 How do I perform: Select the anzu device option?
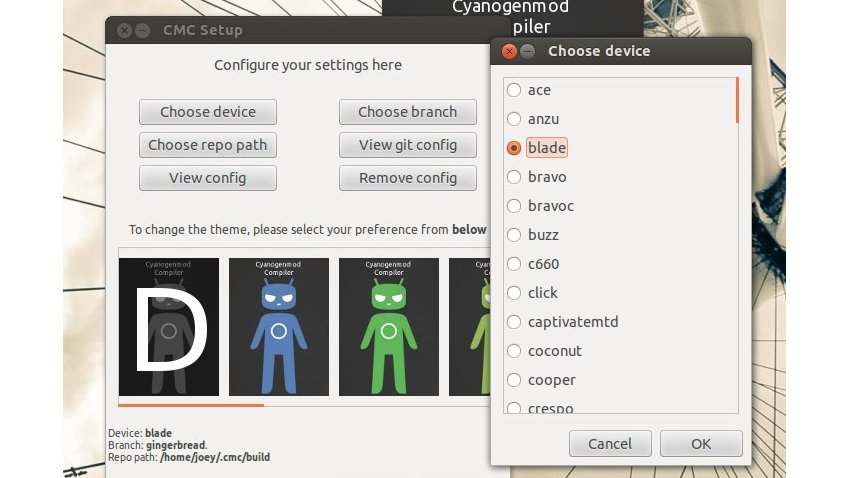click(x=514, y=119)
